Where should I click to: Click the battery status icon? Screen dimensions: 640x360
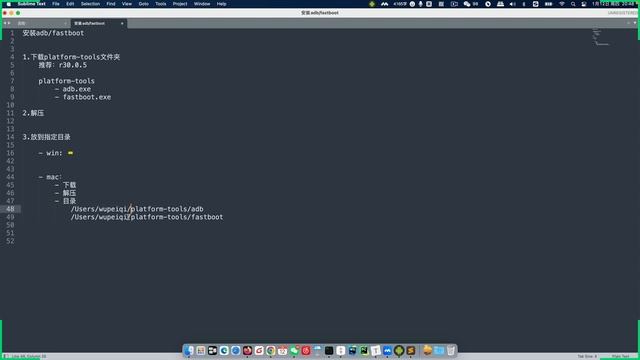(548, 4)
